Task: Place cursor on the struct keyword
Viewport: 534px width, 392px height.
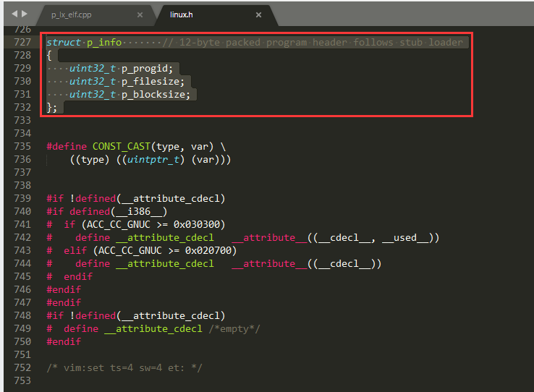Action: click(x=64, y=43)
